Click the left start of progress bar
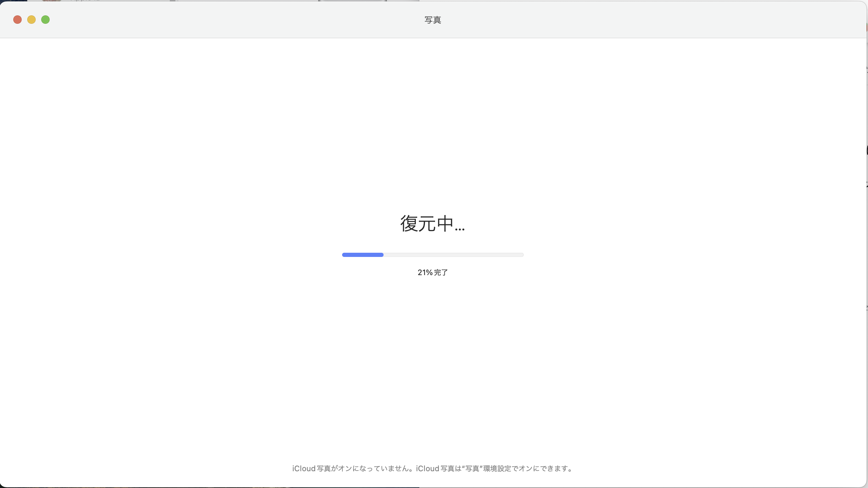Viewport: 868px width, 488px height. tap(344, 255)
